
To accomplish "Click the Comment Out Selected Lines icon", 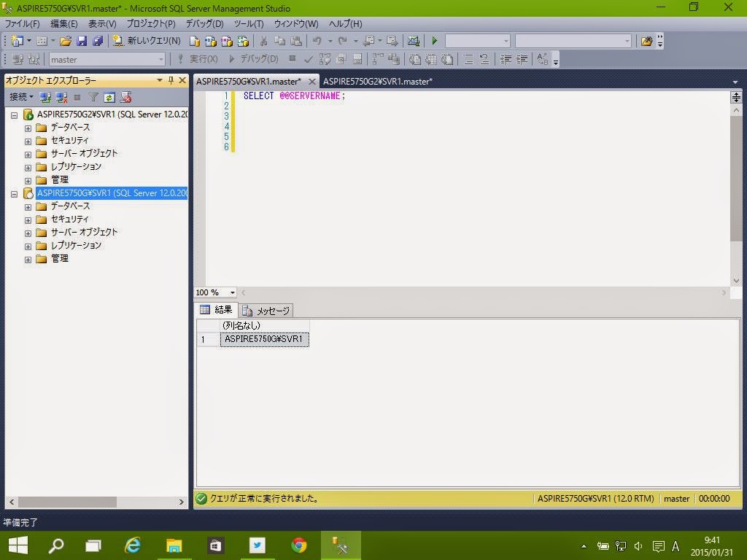I will click(468, 59).
